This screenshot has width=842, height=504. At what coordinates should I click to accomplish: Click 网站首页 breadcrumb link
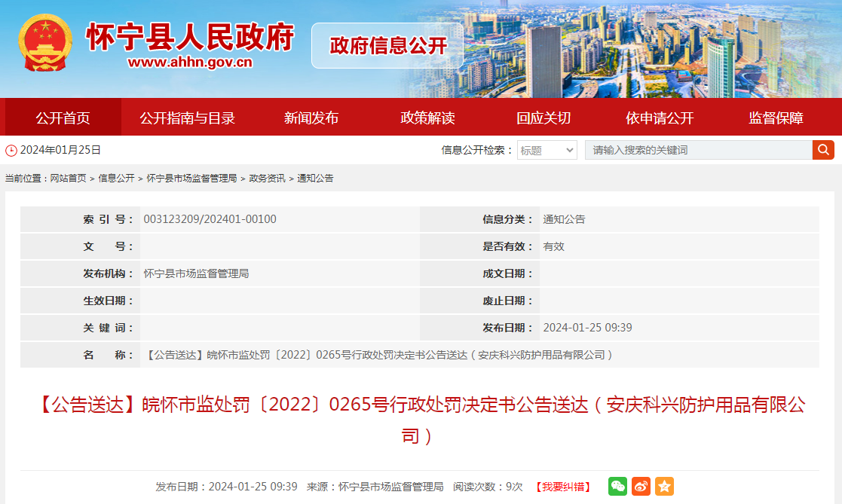[x=68, y=179]
